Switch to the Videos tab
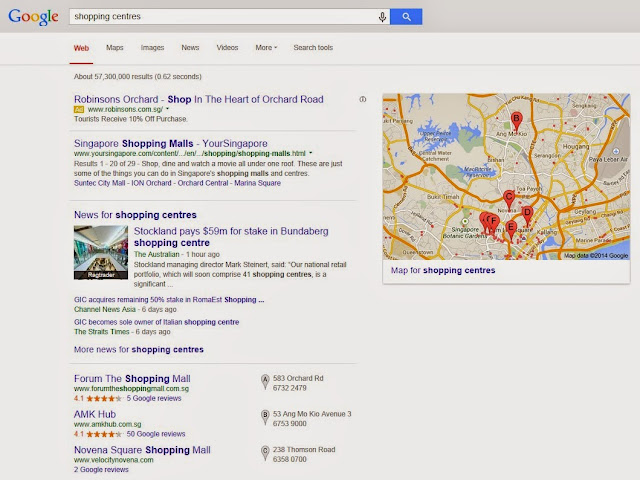This screenshot has height=480, width=640. coord(227,48)
